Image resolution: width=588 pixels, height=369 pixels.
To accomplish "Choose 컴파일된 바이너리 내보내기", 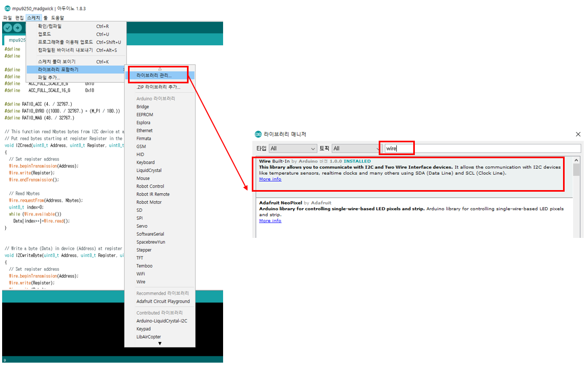I will tap(76, 50).
